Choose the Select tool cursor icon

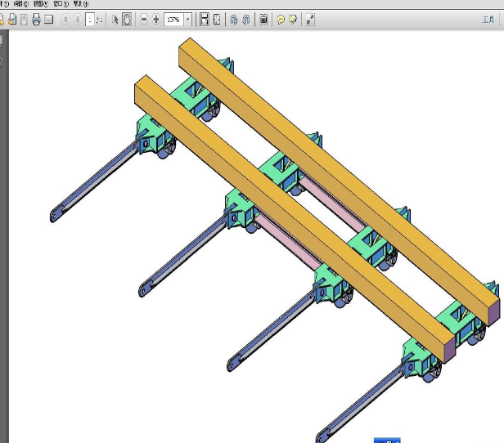click(115, 20)
